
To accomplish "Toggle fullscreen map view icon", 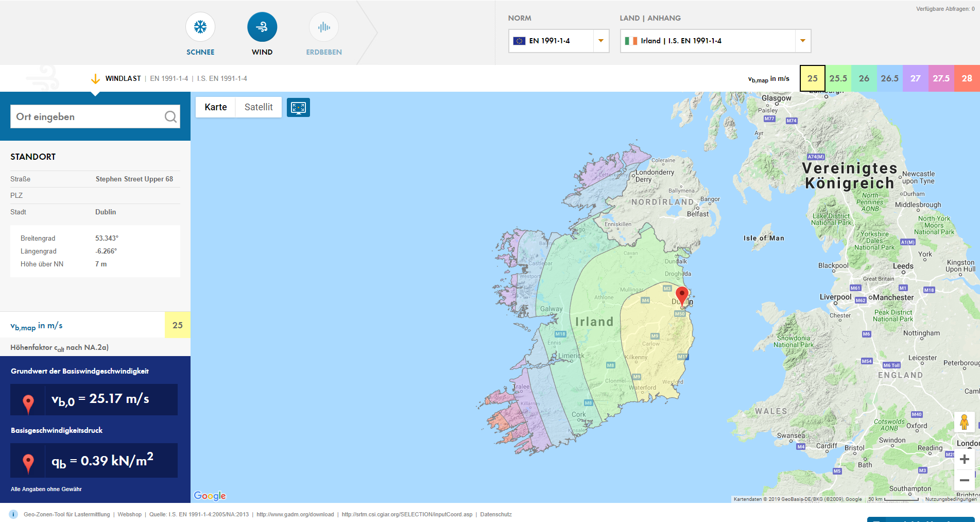I will pos(298,107).
